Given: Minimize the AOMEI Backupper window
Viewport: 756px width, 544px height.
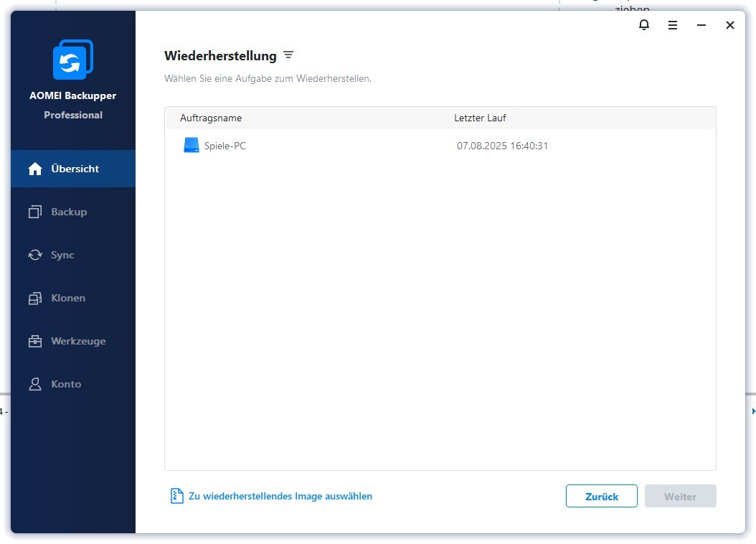Looking at the screenshot, I should click(x=701, y=25).
